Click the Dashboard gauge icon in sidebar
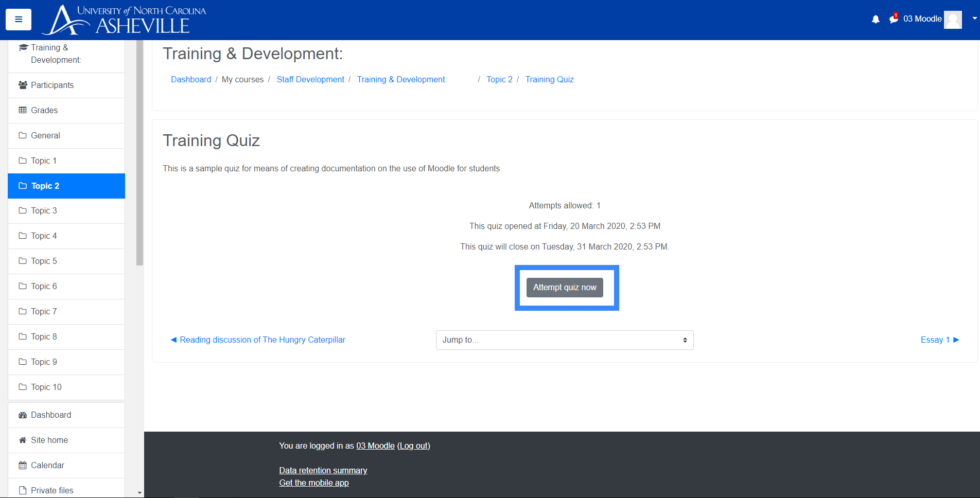The image size is (980, 498). pyautogui.click(x=23, y=415)
